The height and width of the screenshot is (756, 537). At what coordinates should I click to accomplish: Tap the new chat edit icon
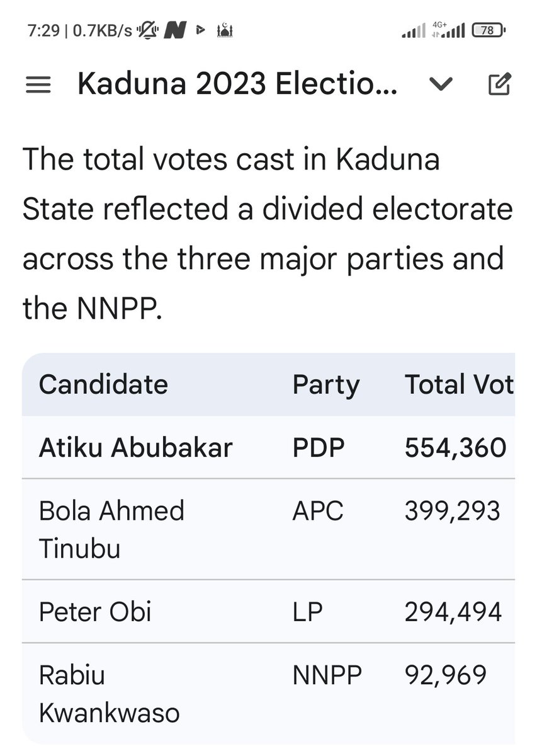499,84
